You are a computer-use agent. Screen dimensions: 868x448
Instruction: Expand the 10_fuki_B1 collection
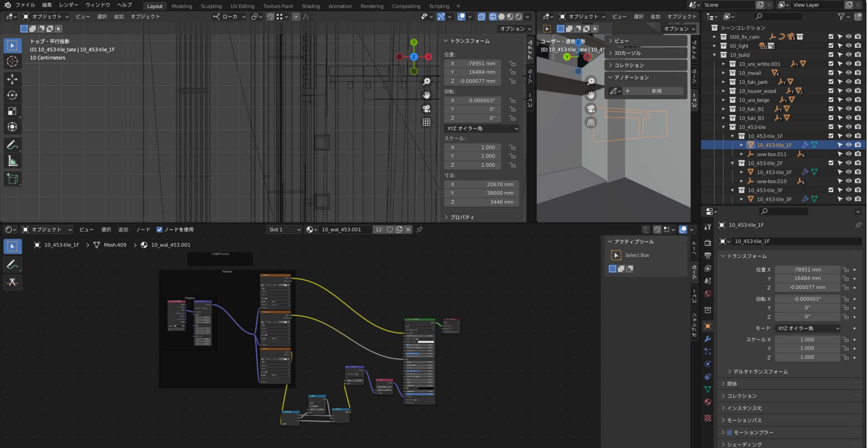point(723,109)
